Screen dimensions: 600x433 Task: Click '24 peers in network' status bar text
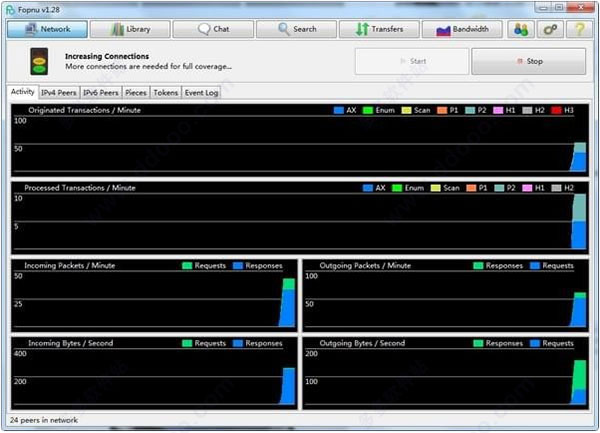pos(44,420)
